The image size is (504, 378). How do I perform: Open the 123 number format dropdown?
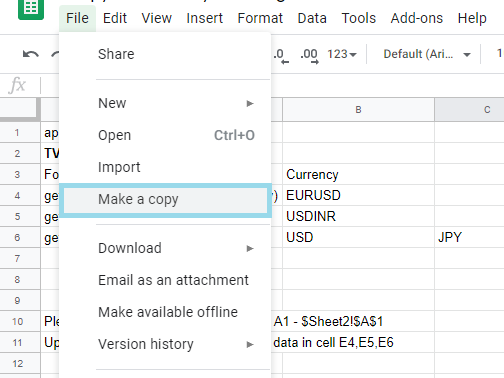[x=342, y=54]
